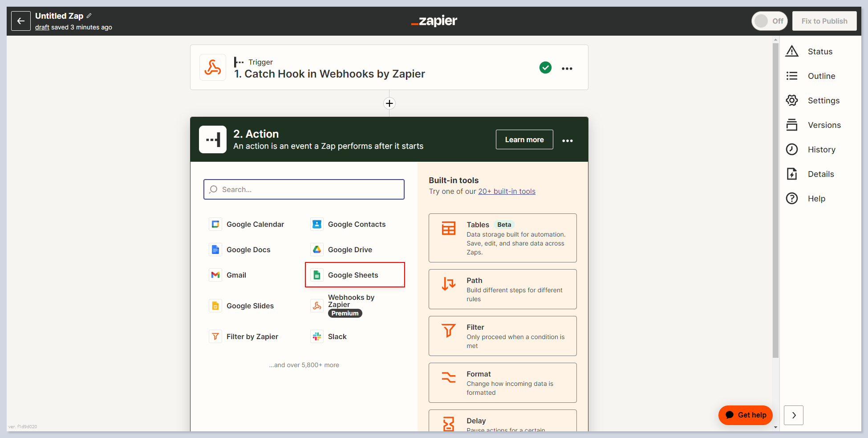Choose the Gmail app icon
This screenshot has width=868, height=438.
pyautogui.click(x=216, y=275)
